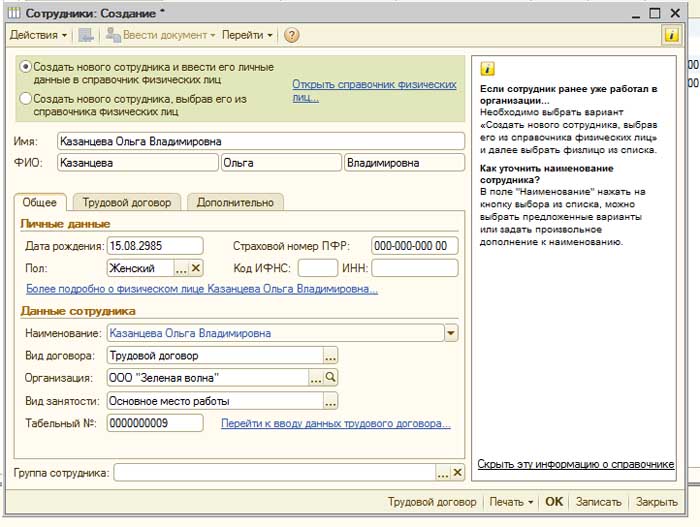Clear the Пол field with X button
The width and height of the screenshot is (700, 527).
click(196, 268)
